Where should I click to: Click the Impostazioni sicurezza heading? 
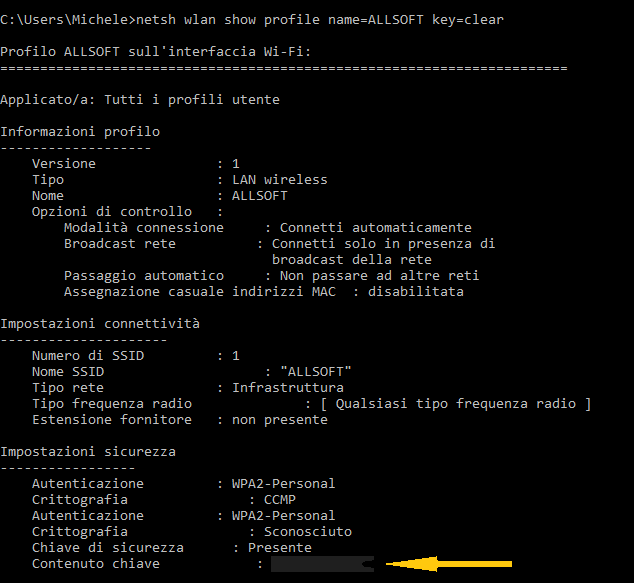click(88, 452)
